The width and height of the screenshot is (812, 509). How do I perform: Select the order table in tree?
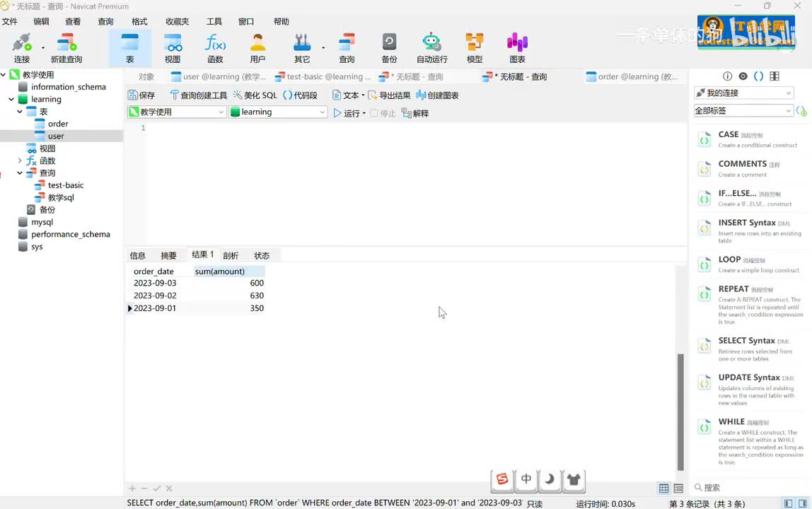pyautogui.click(x=58, y=124)
